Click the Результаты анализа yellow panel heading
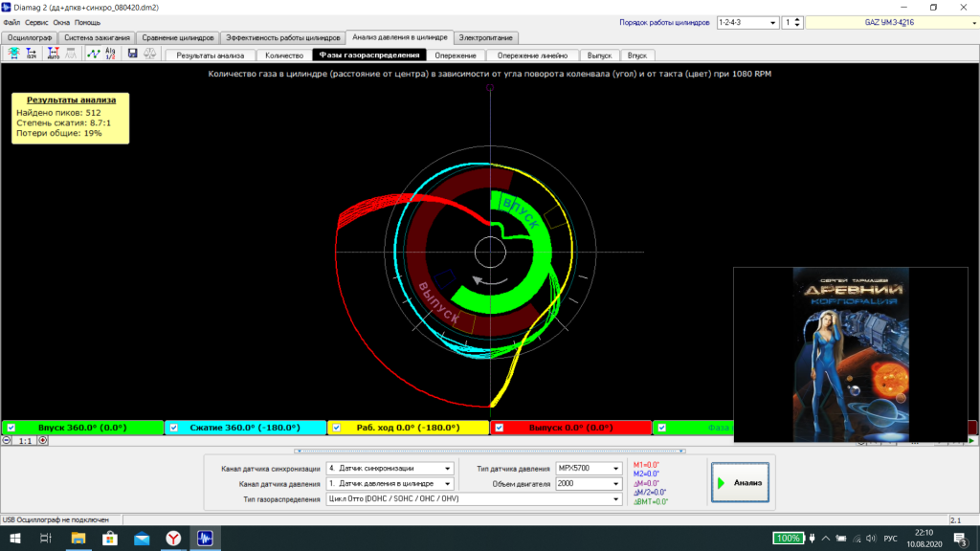 [71, 99]
